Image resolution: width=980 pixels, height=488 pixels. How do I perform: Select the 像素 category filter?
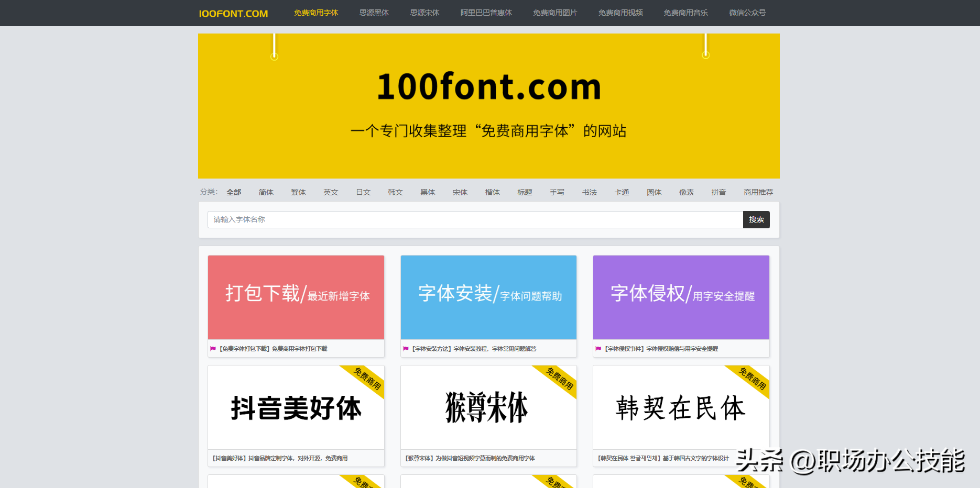[687, 192]
